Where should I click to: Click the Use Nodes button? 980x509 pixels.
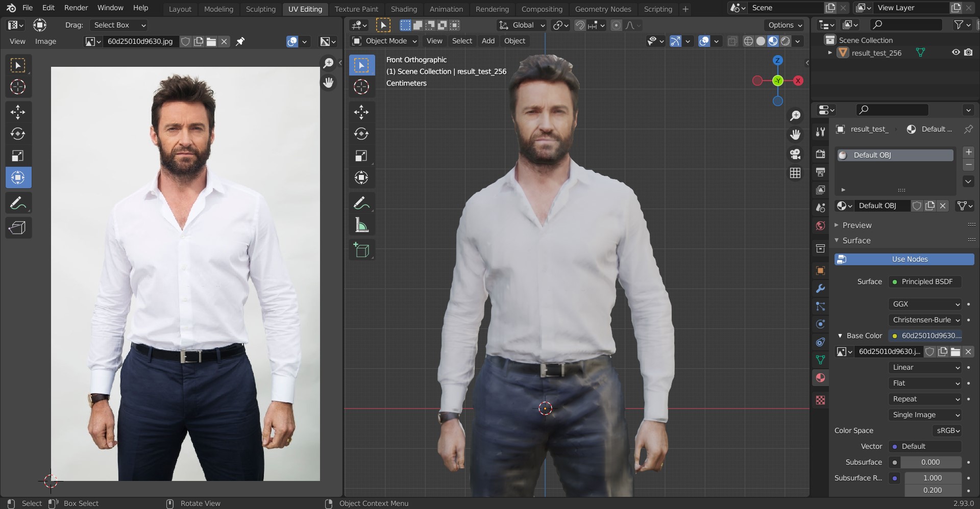(904, 259)
